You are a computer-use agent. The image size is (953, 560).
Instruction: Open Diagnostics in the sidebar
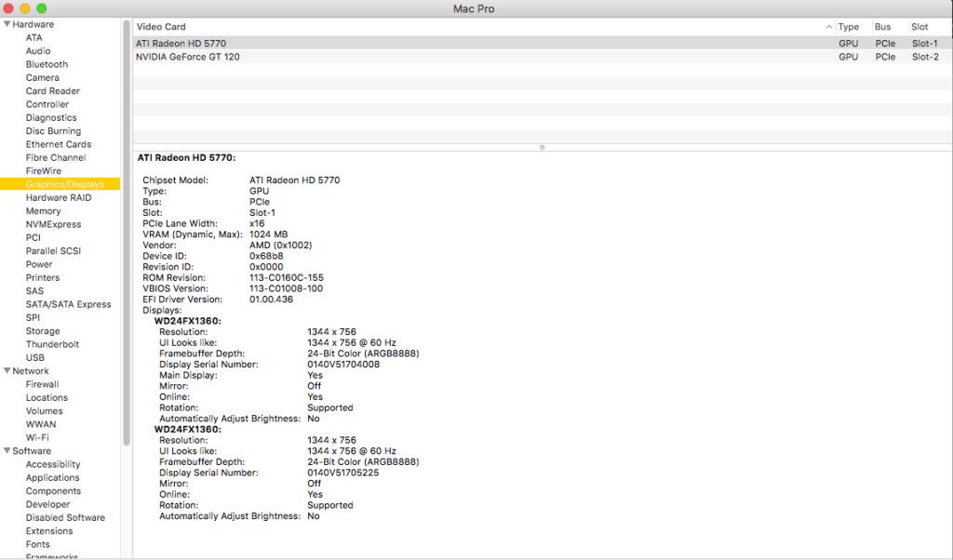(x=51, y=118)
